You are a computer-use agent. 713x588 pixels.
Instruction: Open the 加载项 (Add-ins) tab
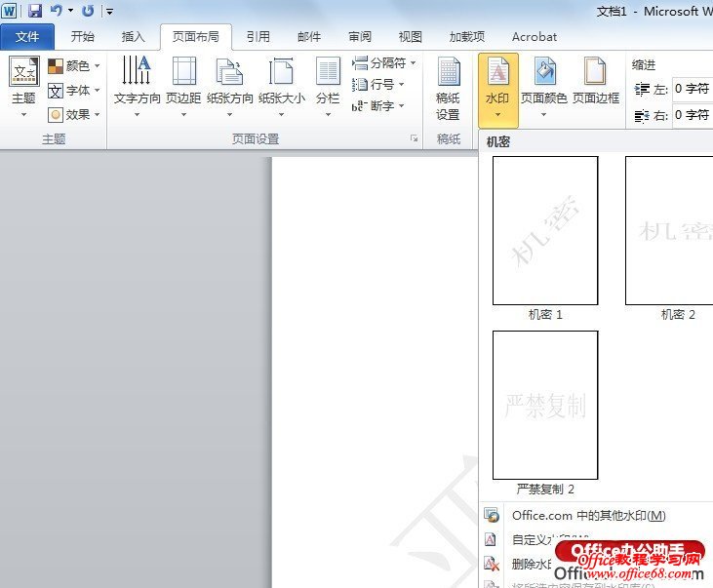(467, 37)
